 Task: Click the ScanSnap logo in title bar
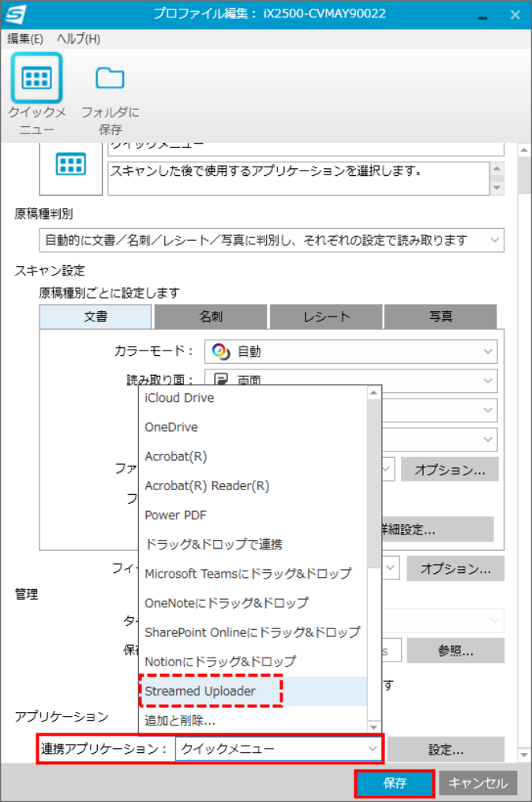click(15, 14)
